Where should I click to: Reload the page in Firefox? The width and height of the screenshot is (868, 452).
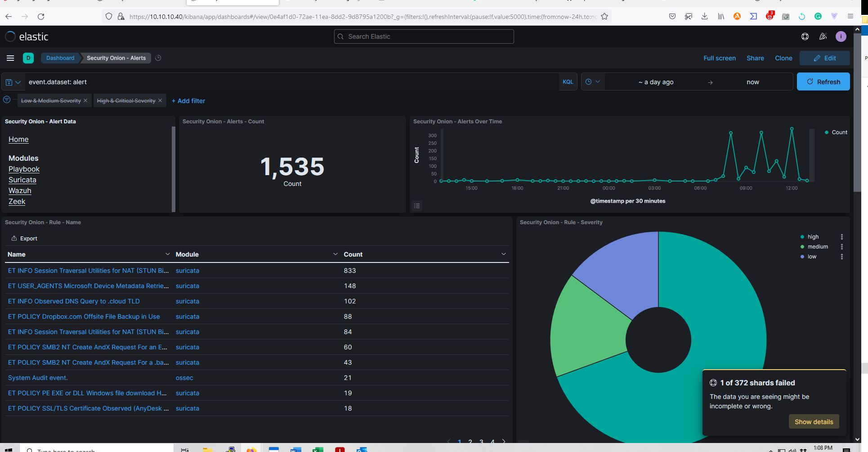click(x=41, y=16)
